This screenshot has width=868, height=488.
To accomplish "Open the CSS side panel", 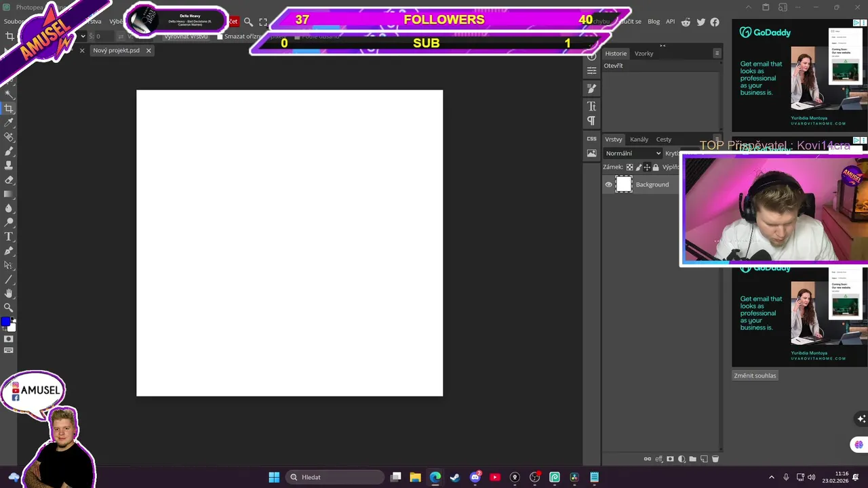I will 592,138.
